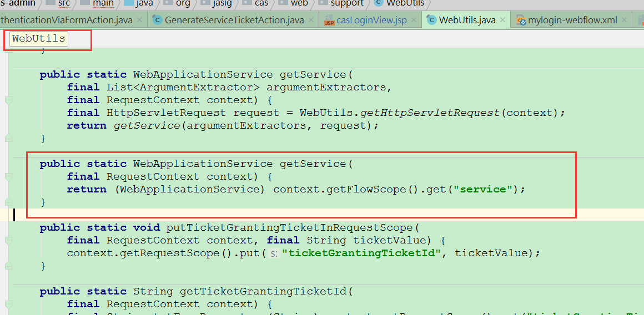The height and width of the screenshot is (315, 644).
Task: Open the cas package breadcrumb
Action: [256, 3]
